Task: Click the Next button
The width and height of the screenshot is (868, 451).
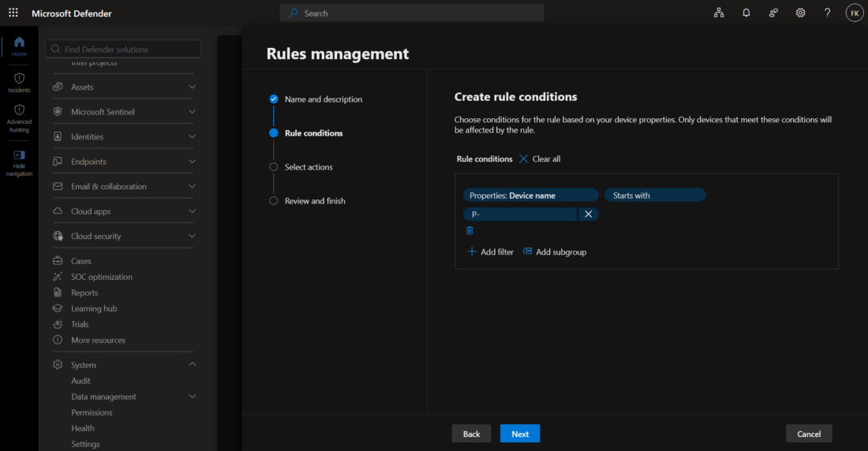Action: (520, 434)
